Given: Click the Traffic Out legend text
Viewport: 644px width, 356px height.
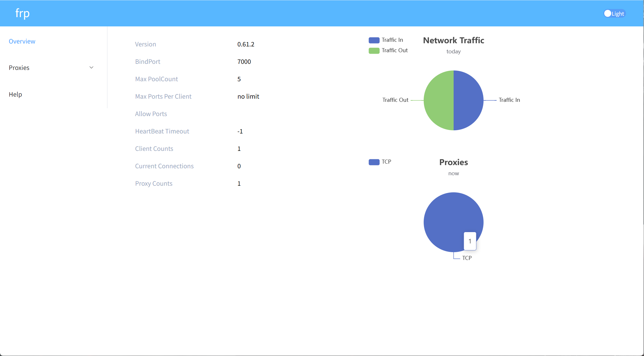Looking at the screenshot, I should click(x=394, y=50).
